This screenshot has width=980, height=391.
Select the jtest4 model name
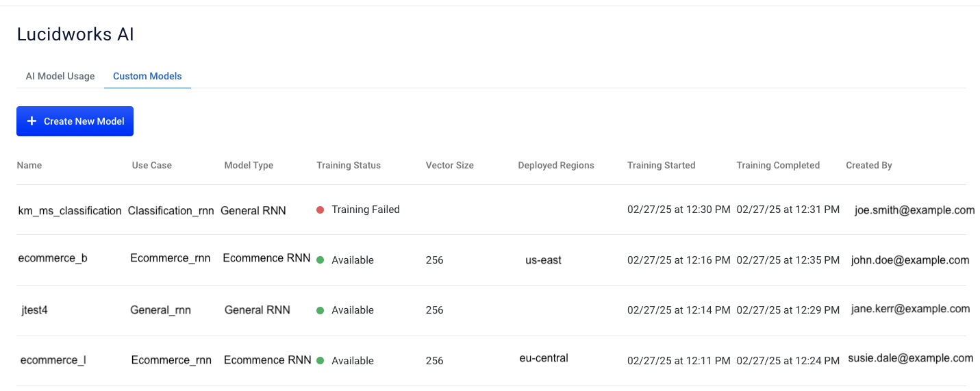click(34, 310)
